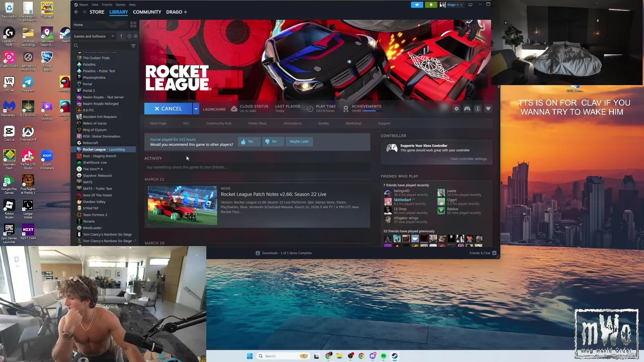Image resolution: width=644 pixels, height=362 pixels.
Task: Open the green notifications bell
Action: [431, 5]
